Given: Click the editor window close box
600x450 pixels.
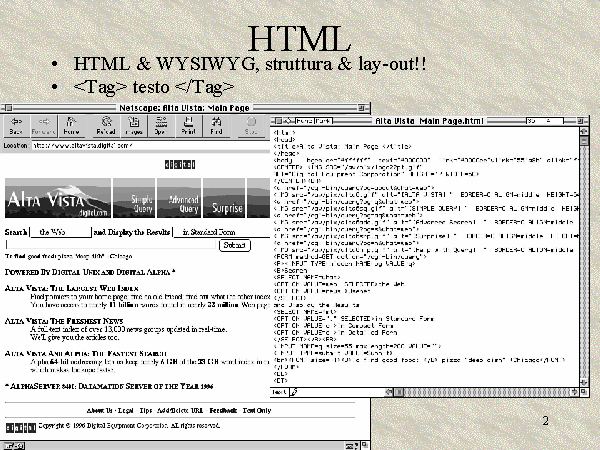Looking at the screenshot, I should click(279, 121).
